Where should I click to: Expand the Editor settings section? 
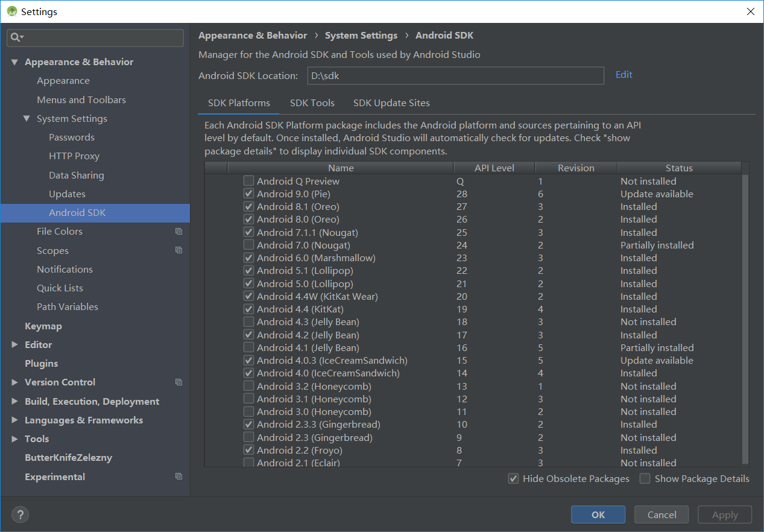pyautogui.click(x=14, y=344)
